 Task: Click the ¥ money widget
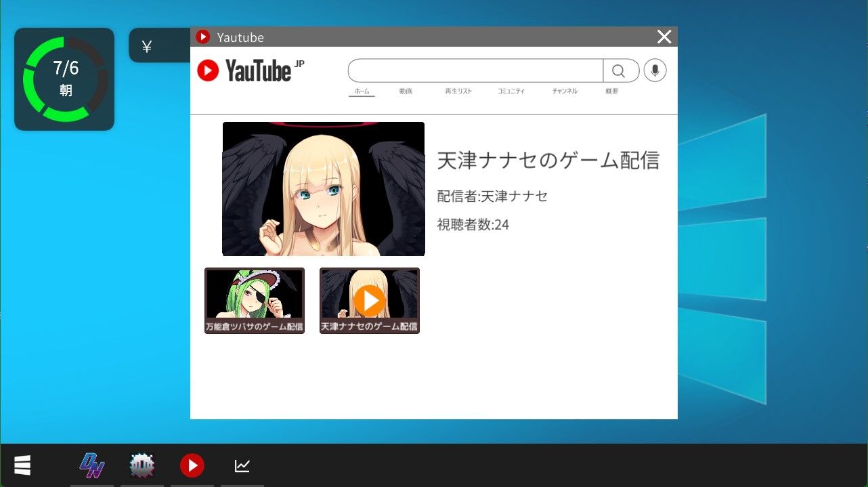point(146,45)
